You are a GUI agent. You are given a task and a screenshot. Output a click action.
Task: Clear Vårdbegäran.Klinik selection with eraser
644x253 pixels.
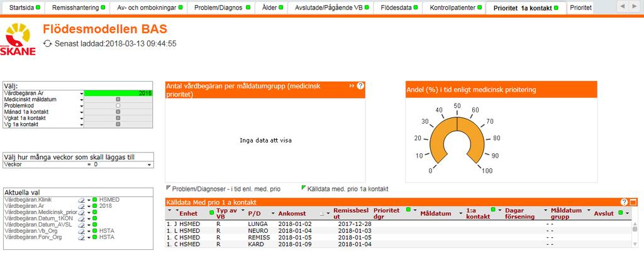click(81, 200)
